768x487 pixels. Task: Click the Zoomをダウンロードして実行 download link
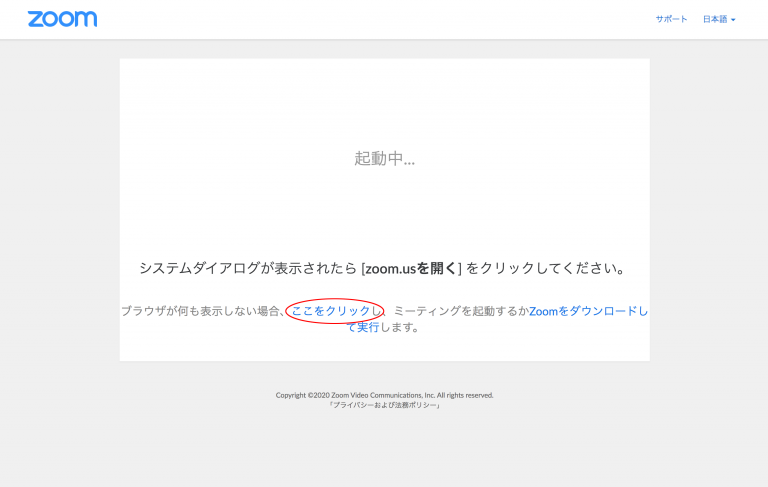click(588, 311)
